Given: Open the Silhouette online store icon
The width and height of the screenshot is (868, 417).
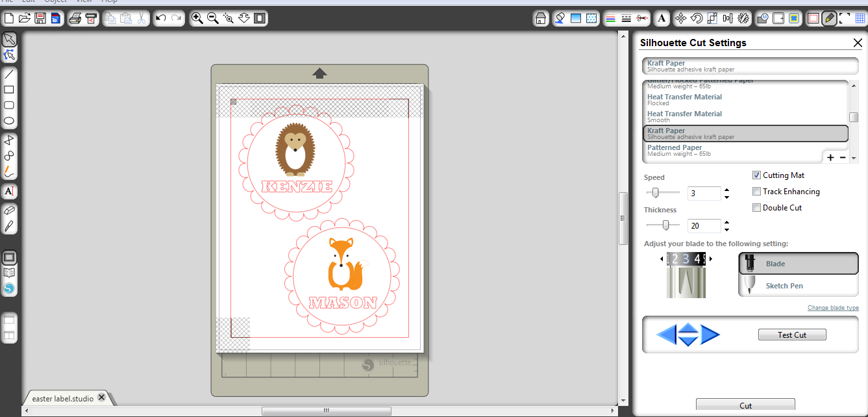Looking at the screenshot, I should tap(9, 288).
